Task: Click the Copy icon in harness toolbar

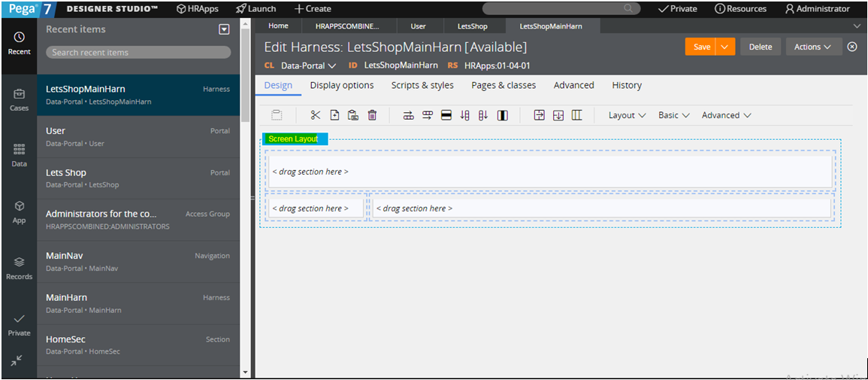Action: coord(334,115)
